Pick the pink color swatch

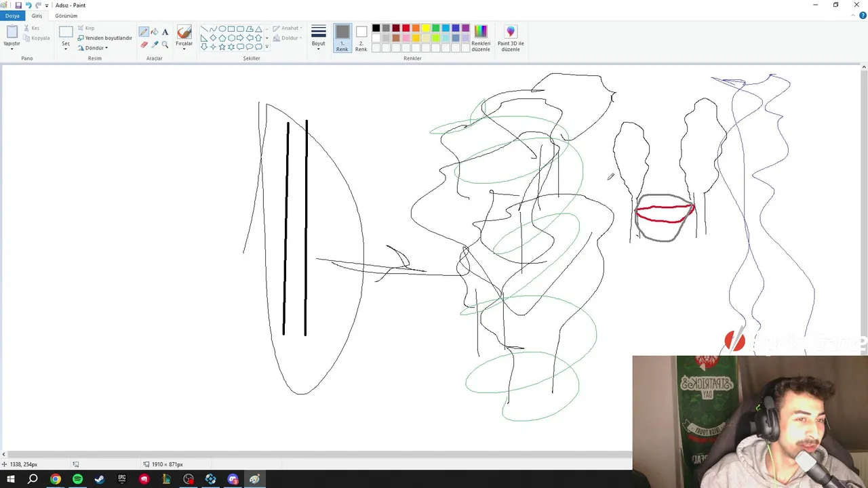(406, 38)
